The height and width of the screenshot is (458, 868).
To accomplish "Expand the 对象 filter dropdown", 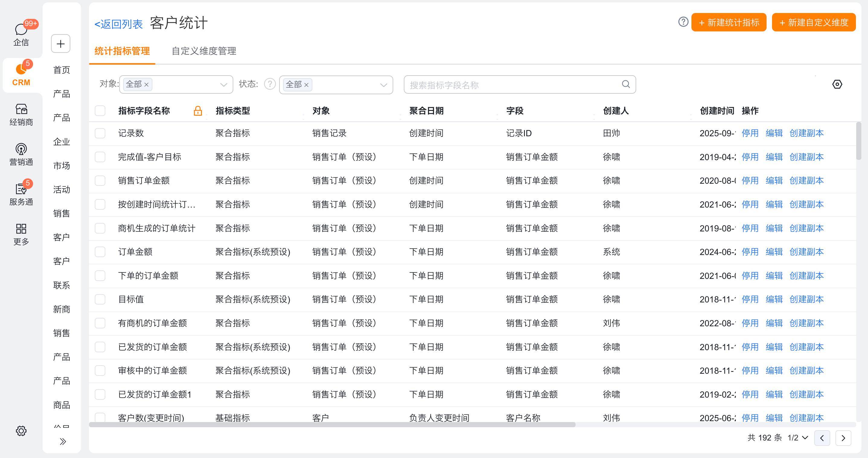I will (x=223, y=85).
